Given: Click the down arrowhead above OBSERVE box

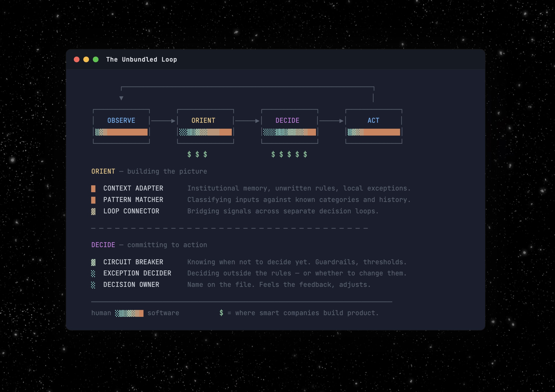Looking at the screenshot, I should coord(121,98).
